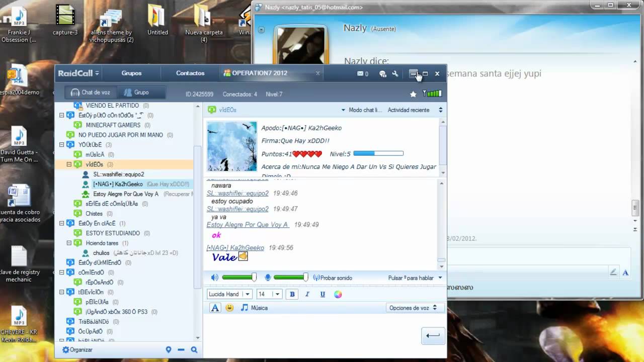Open cuenta de cobro Word document
Screen dimensions: 644x362
(19, 204)
